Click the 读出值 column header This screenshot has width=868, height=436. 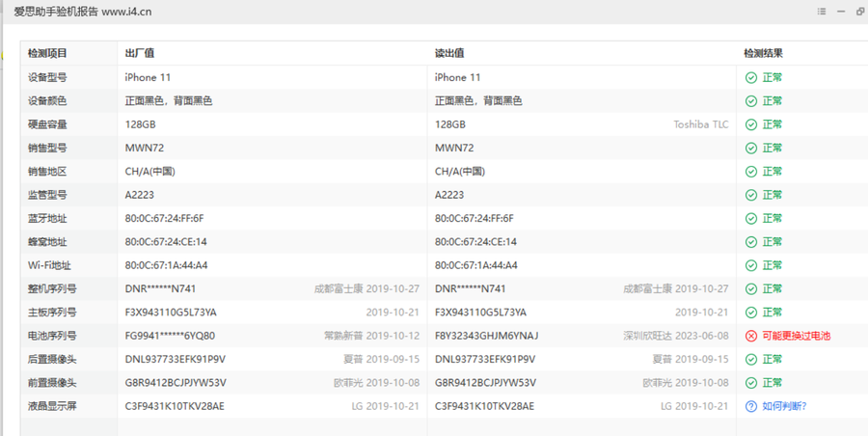[449, 53]
